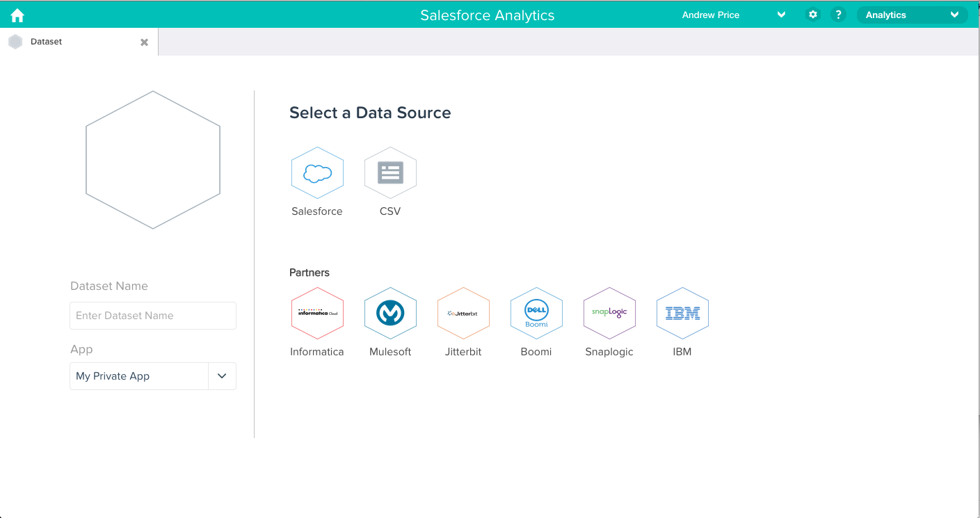Select the Dell Boomi partner icon

[536, 314]
